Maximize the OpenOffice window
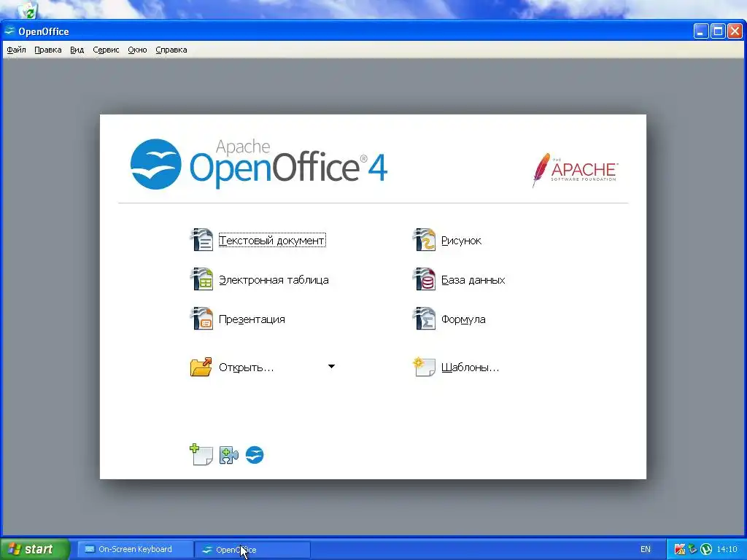Viewport: 747px width, 560px height. click(718, 31)
